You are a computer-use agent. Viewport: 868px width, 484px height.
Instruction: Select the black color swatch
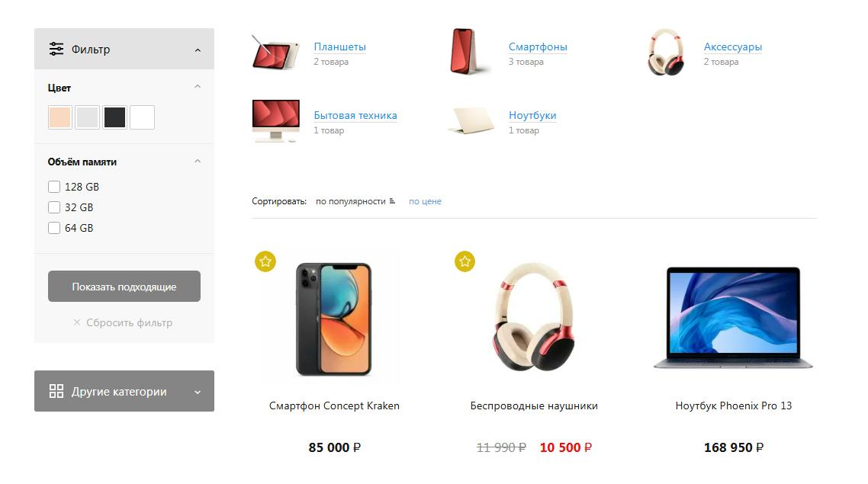[x=114, y=117]
